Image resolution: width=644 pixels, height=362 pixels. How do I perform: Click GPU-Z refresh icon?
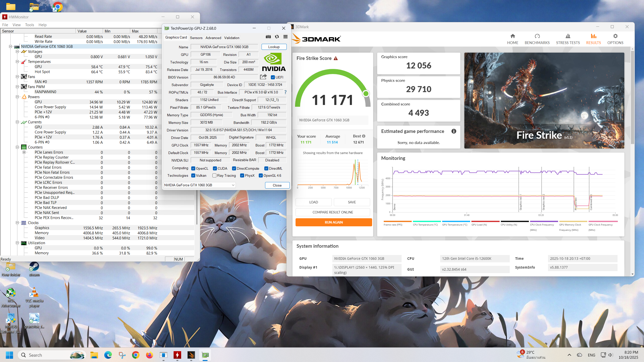click(277, 37)
